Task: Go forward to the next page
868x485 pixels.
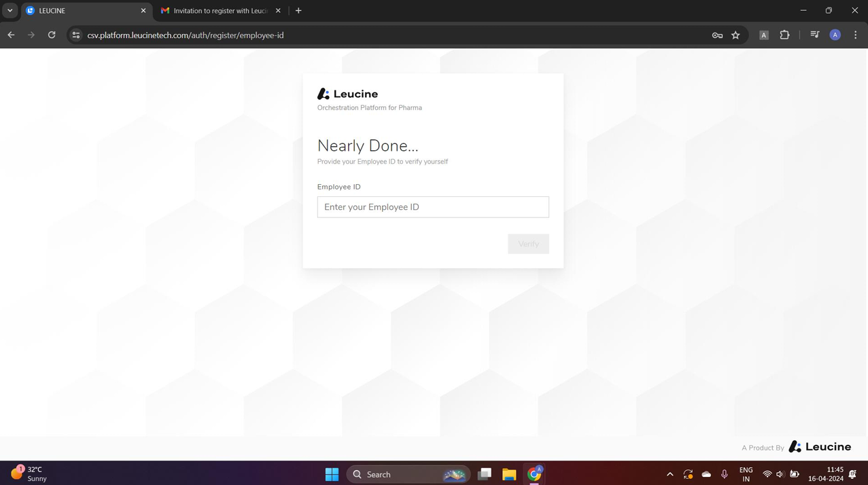Action: coord(31,35)
